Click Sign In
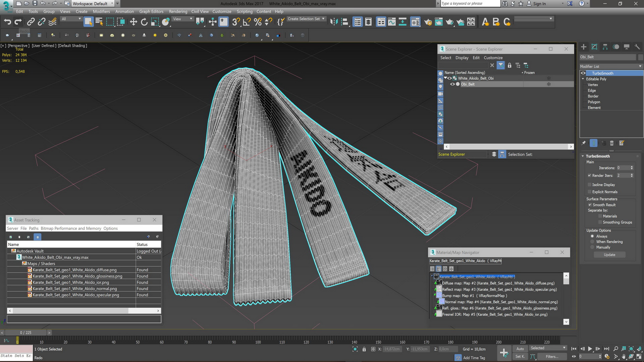Image resolution: width=644 pixels, height=362 pixels. pos(539,4)
